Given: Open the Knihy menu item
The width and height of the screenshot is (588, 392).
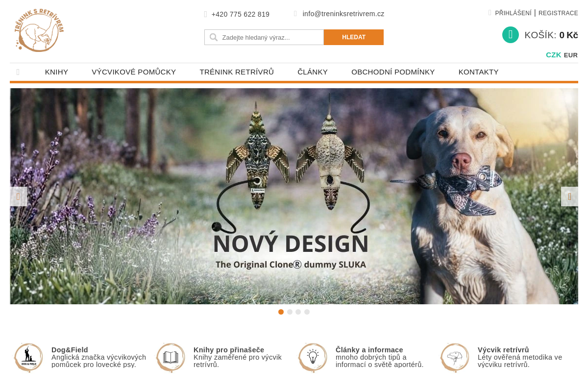Looking at the screenshot, I should (x=56, y=72).
